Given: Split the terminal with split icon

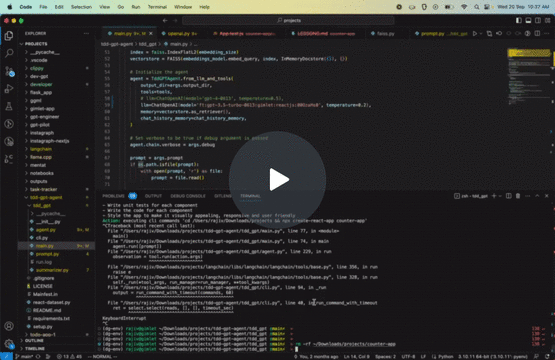Looking at the screenshot, I should 509,196.
